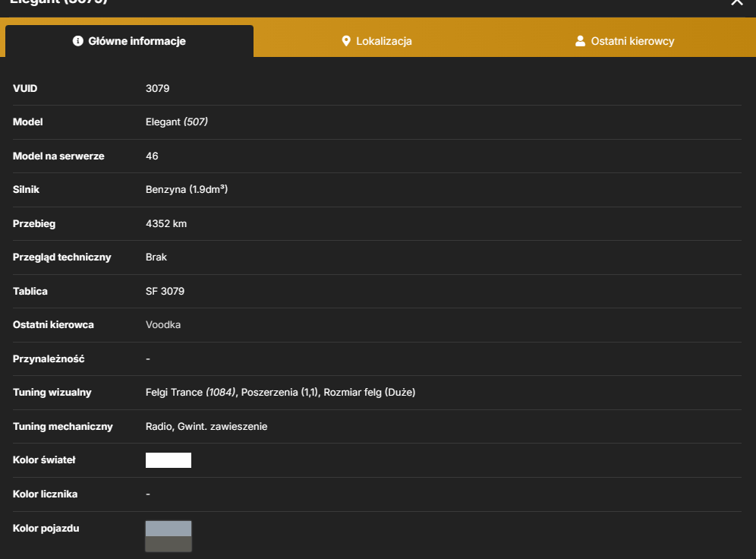
Task: Click the Elegant (507) model value
Action: point(176,122)
